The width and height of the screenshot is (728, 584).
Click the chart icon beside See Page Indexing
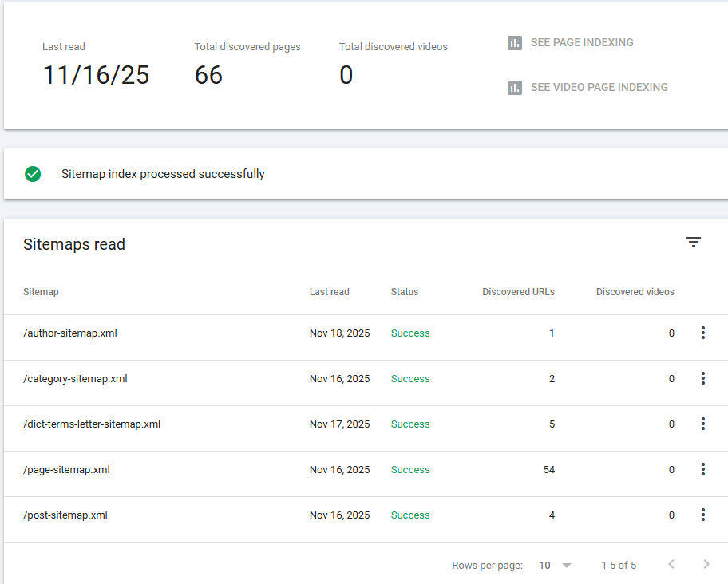coord(515,43)
